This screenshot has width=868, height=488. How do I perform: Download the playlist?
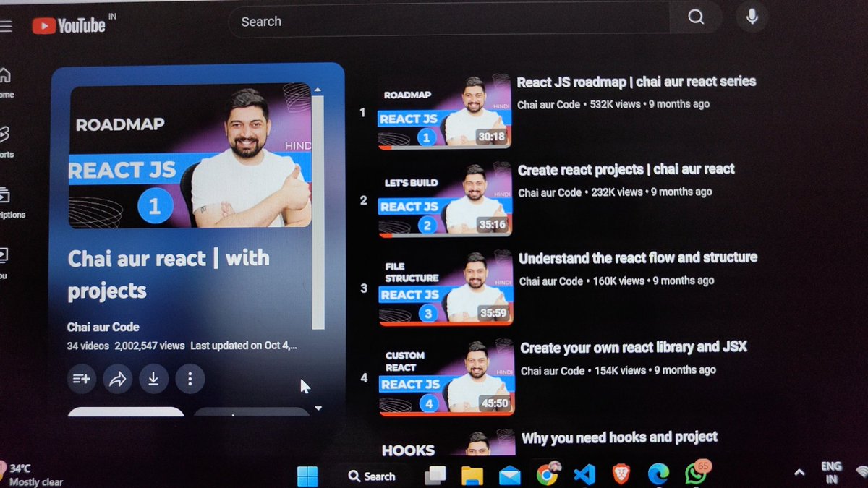pos(153,379)
